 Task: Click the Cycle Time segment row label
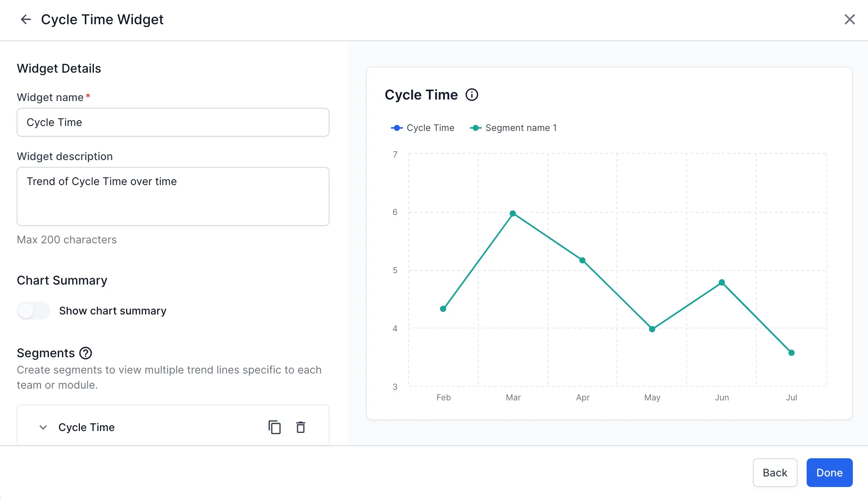(x=86, y=427)
